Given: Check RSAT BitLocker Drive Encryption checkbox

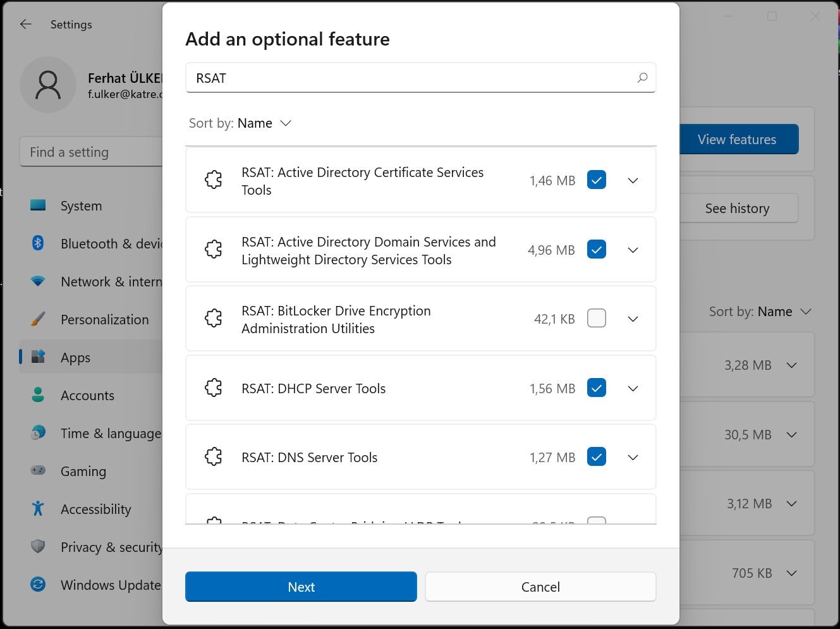Looking at the screenshot, I should tap(597, 318).
